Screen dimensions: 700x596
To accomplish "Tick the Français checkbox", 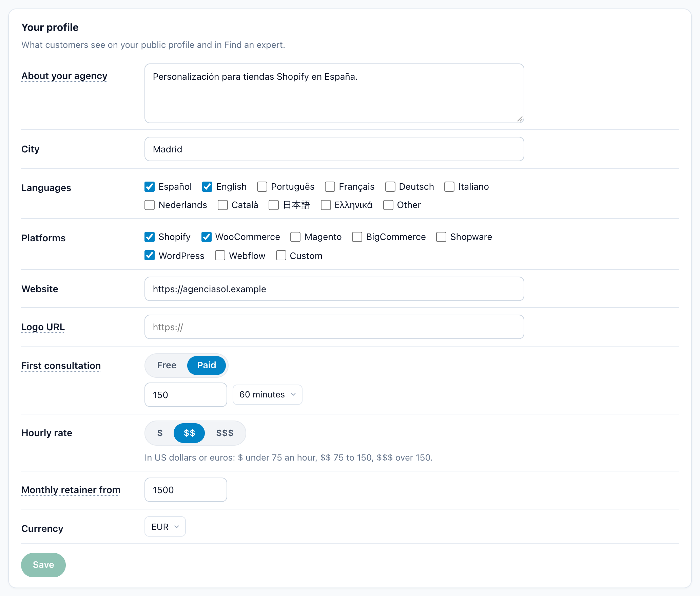I will 330,187.
